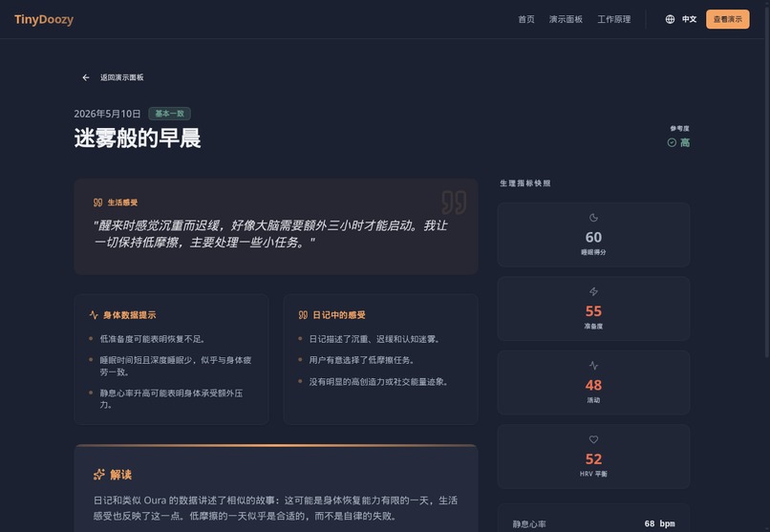Click the 静息心率 label
The height and width of the screenshot is (532, 770).
click(529, 524)
